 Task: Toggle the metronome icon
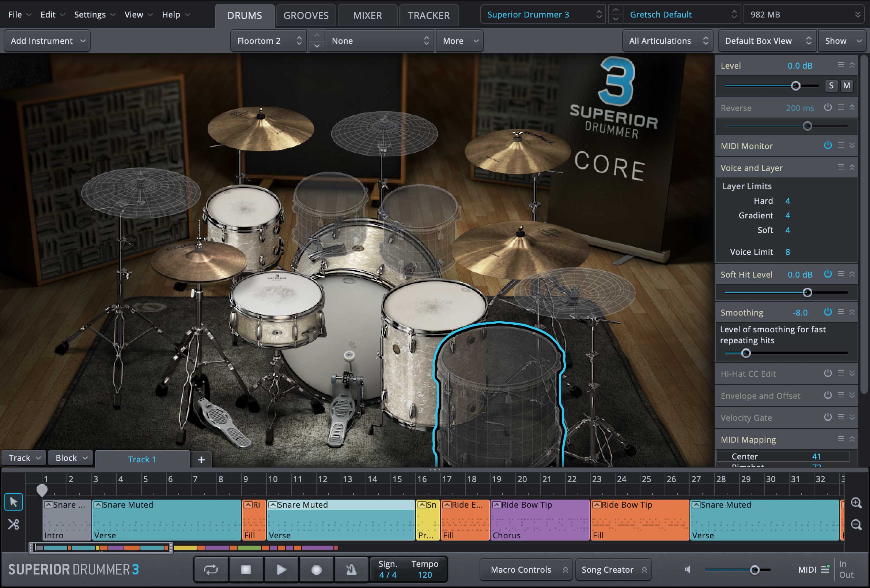point(351,570)
